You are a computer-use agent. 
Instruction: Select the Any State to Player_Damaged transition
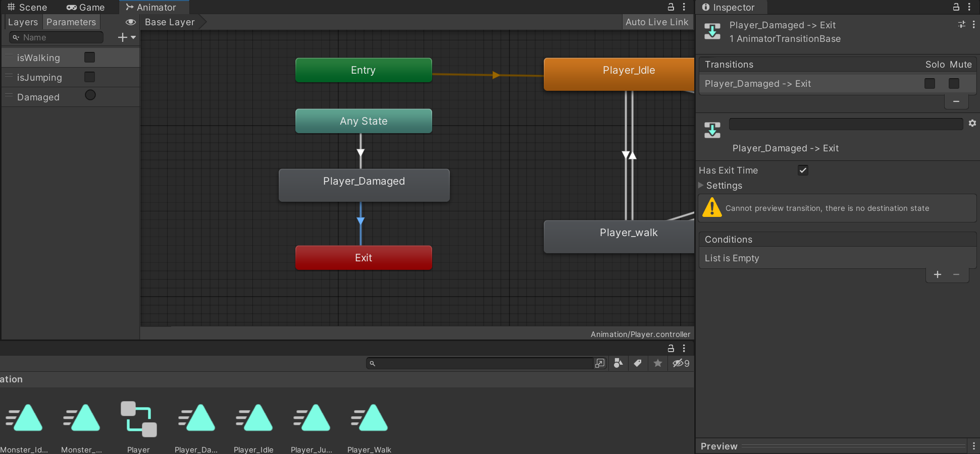click(x=360, y=152)
